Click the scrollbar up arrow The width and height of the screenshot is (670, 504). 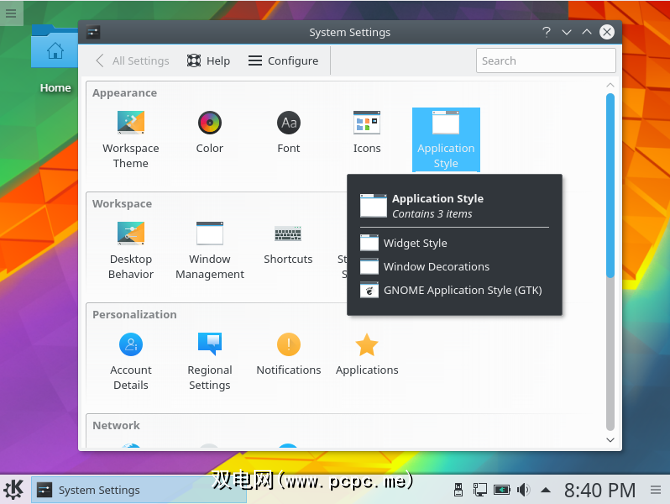coord(610,85)
